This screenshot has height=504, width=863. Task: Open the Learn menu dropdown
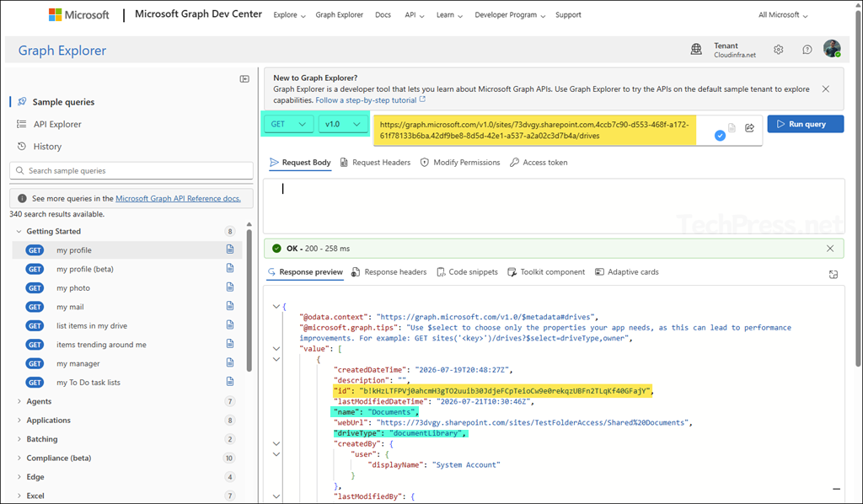pos(449,15)
